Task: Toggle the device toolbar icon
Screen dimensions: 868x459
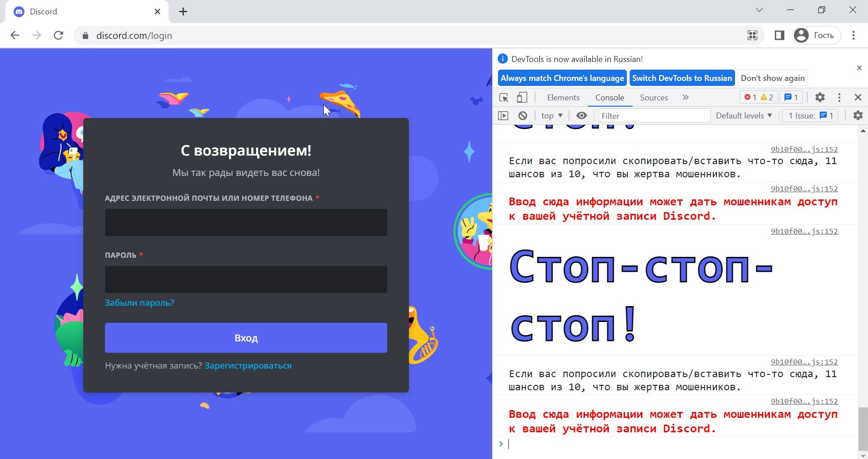Action: tap(522, 98)
